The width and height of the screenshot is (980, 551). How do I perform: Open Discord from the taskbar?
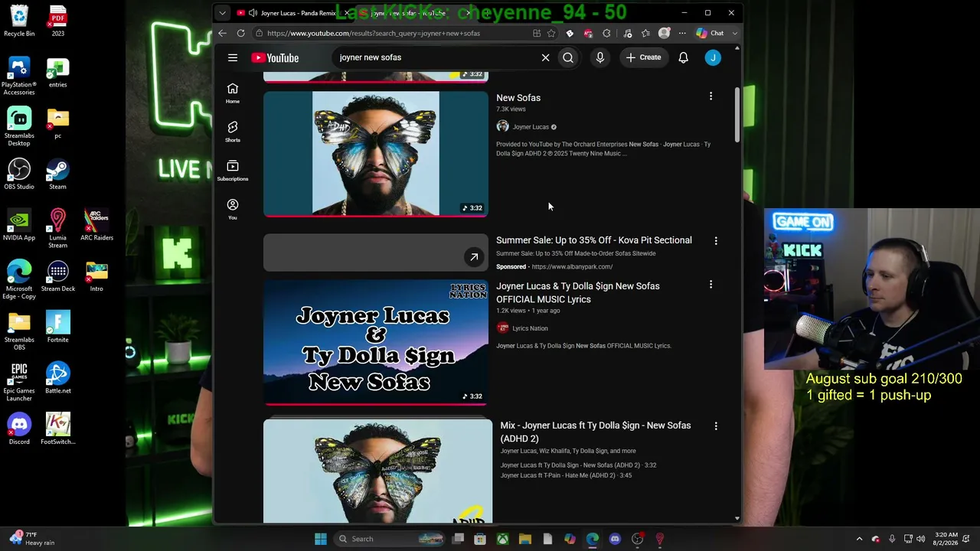coord(615,539)
